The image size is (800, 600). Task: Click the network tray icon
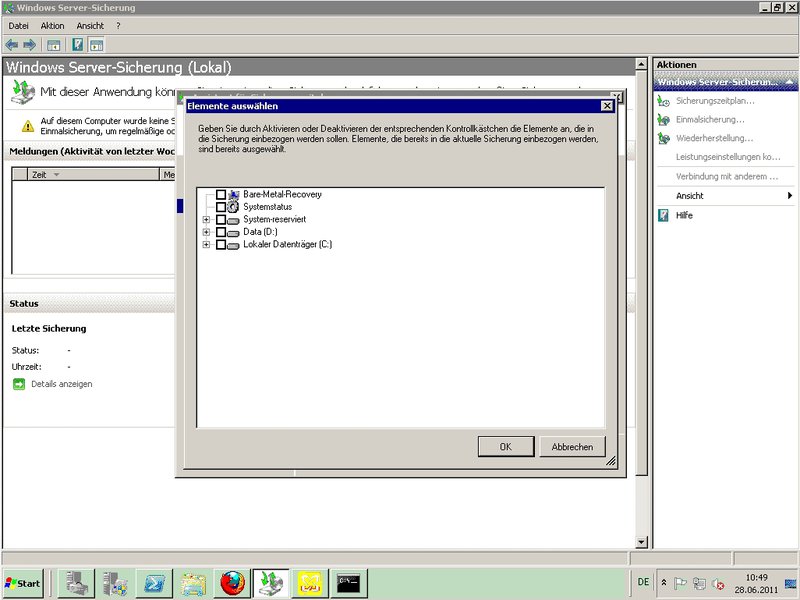coord(699,583)
